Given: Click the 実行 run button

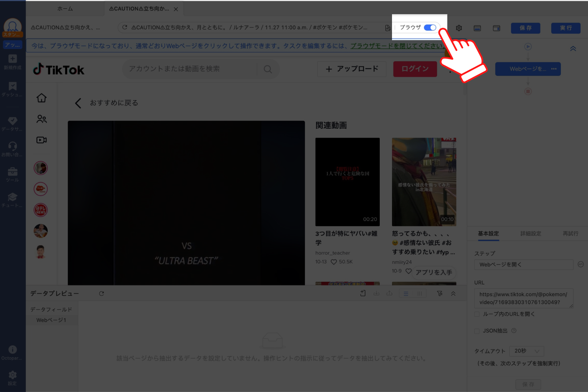Looking at the screenshot, I should click(566, 28).
